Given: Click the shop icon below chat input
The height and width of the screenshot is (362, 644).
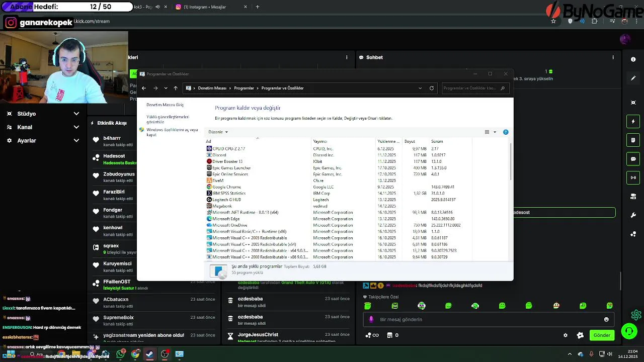Looking at the screenshot, I should click(x=389, y=335).
